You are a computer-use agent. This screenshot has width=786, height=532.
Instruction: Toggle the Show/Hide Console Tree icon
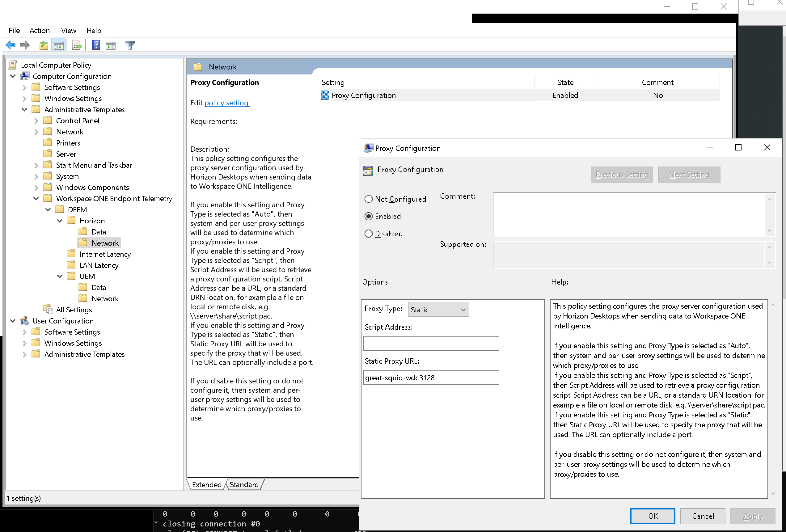[x=58, y=45]
